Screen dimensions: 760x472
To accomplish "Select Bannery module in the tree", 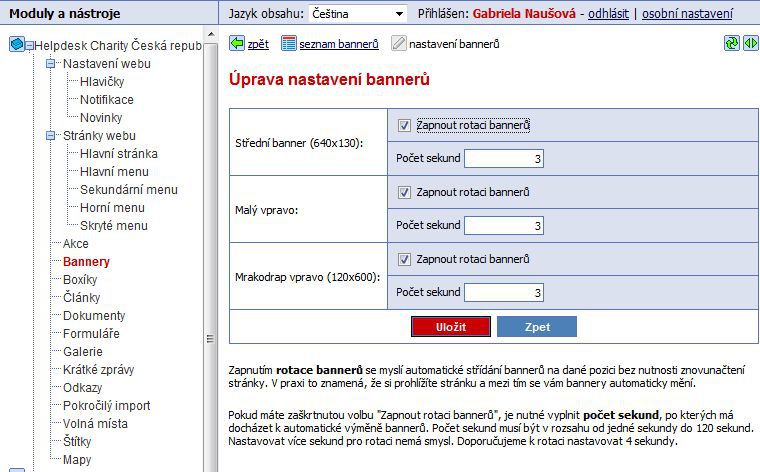I will (86, 262).
